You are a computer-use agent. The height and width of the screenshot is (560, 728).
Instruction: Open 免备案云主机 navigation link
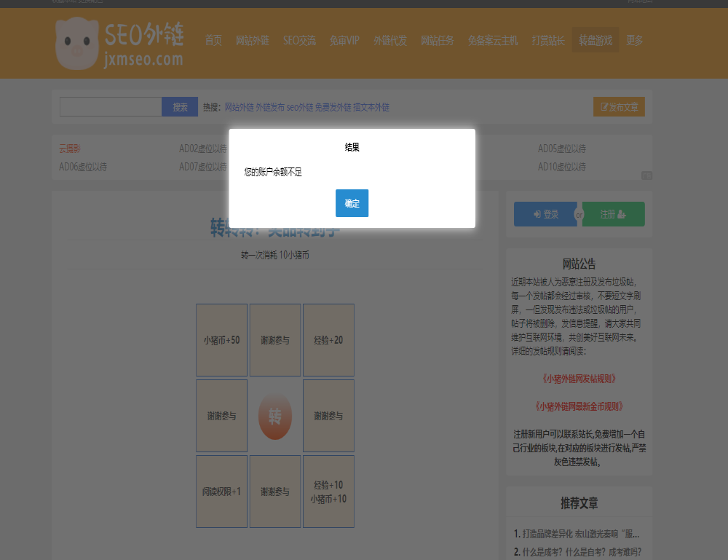point(493,40)
